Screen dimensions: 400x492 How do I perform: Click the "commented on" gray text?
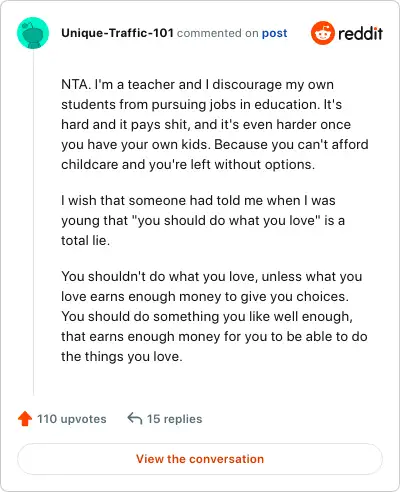click(x=218, y=33)
